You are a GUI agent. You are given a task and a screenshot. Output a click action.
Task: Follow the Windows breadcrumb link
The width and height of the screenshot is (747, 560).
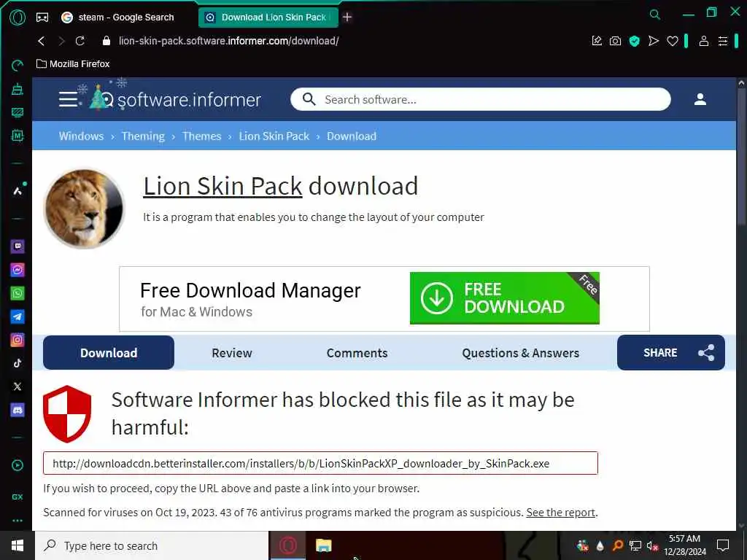click(x=81, y=136)
